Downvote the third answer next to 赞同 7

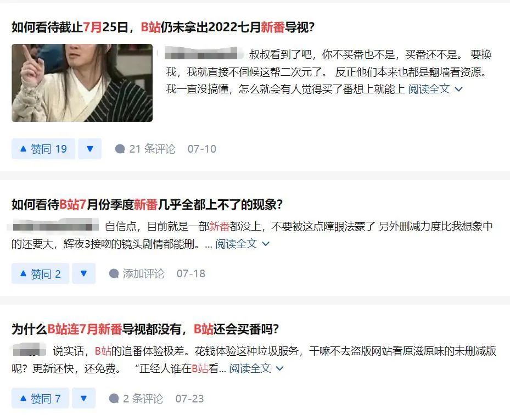(x=83, y=398)
